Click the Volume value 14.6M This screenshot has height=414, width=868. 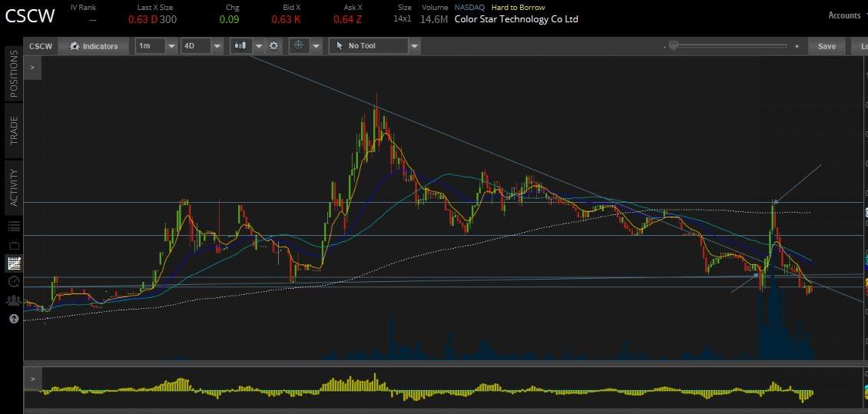coord(433,19)
